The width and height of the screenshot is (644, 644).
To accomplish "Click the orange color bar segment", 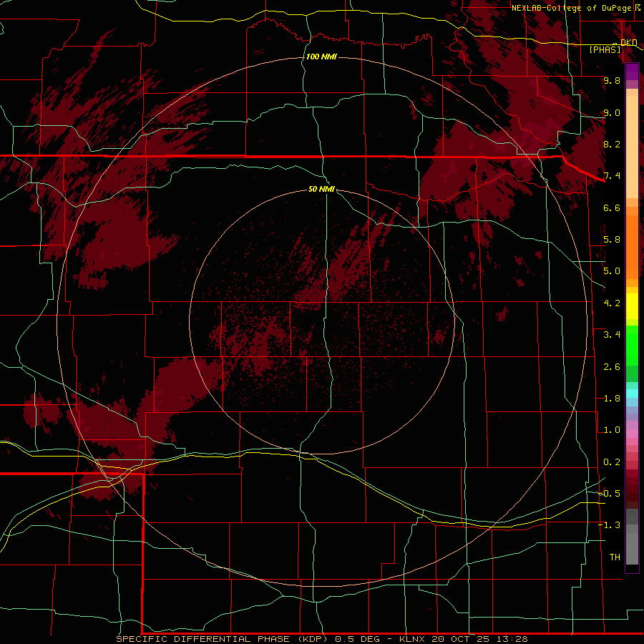I will pyautogui.click(x=632, y=246).
